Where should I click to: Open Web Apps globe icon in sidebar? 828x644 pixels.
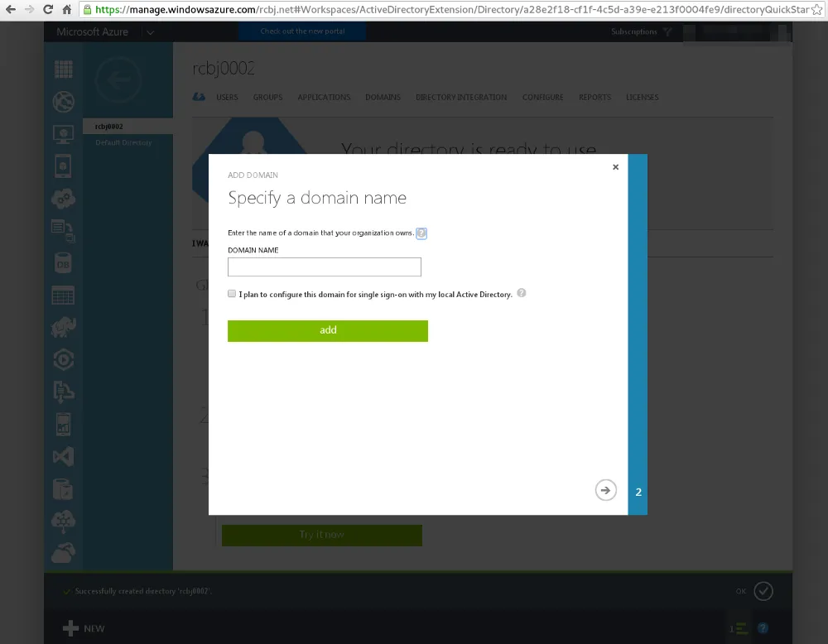tap(64, 102)
